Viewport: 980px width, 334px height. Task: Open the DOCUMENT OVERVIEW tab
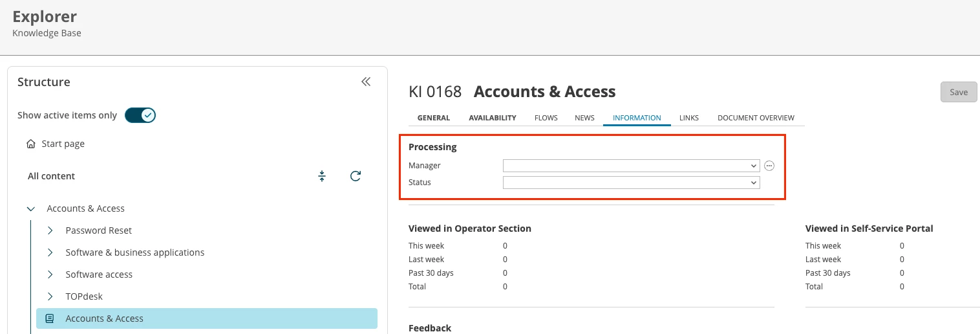coord(756,118)
